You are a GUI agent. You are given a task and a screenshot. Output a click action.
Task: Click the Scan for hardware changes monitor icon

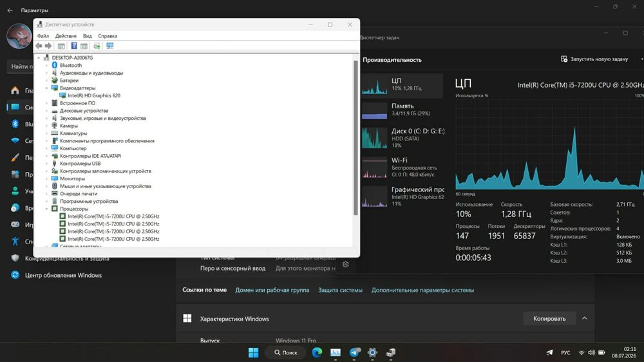coord(109,46)
